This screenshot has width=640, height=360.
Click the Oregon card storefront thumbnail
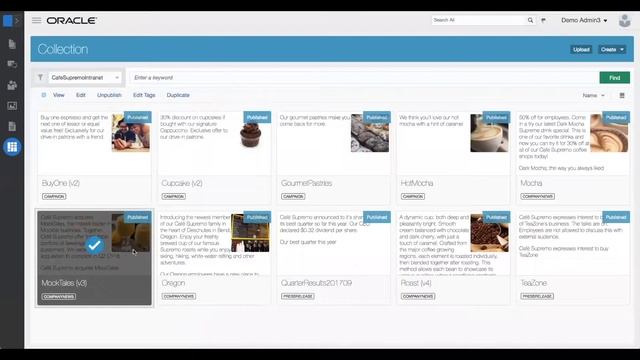[x=250, y=233]
